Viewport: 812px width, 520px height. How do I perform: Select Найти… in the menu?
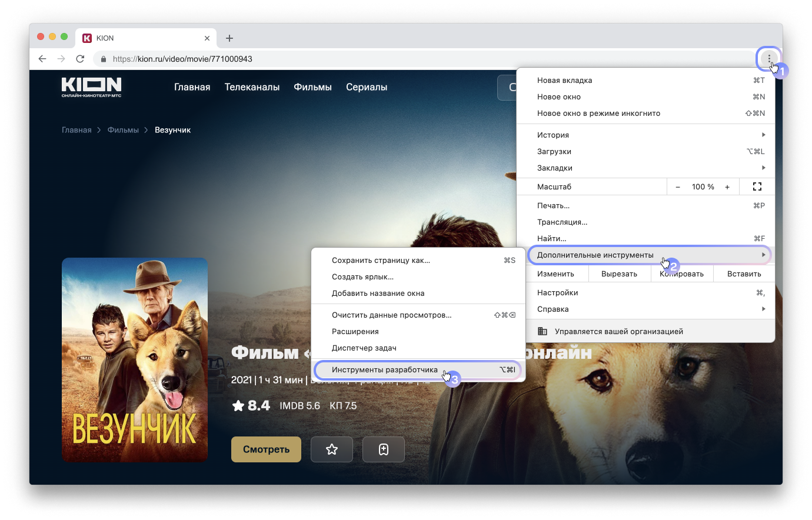[x=645, y=238]
